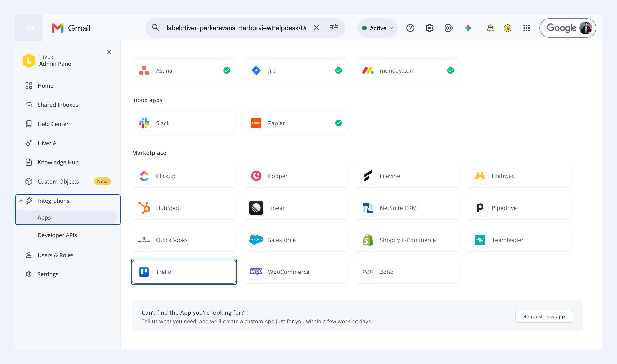Click the monday.com app icon
617x364 pixels.
click(368, 70)
